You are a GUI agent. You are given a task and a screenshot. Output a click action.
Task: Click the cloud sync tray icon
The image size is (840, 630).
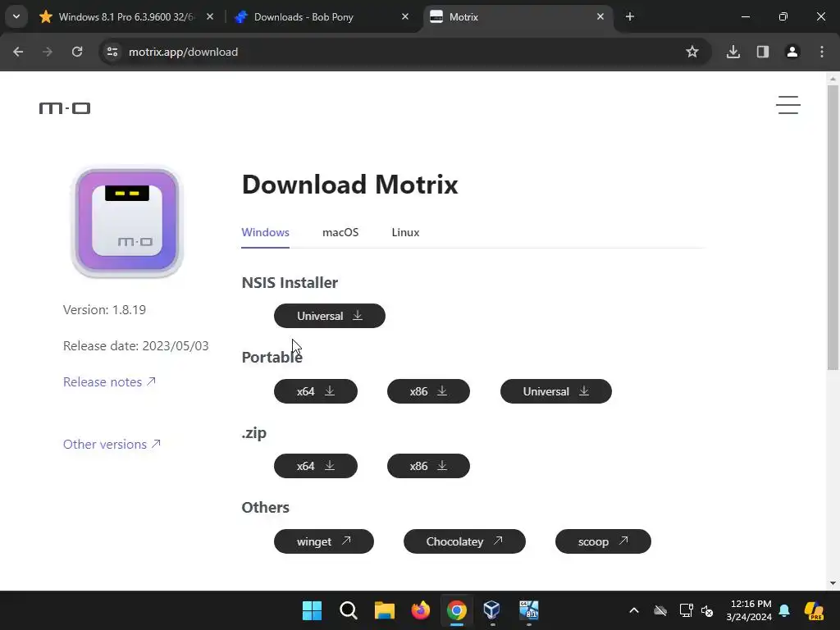[660, 610]
